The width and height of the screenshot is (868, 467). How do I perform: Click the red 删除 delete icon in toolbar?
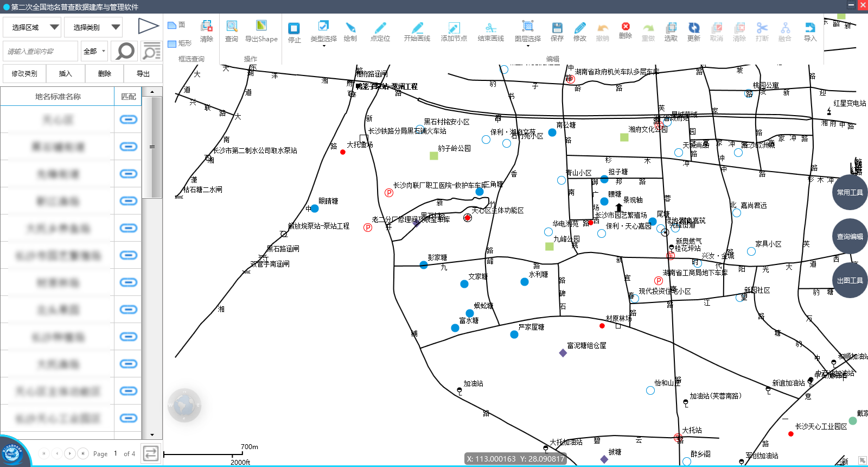625,30
